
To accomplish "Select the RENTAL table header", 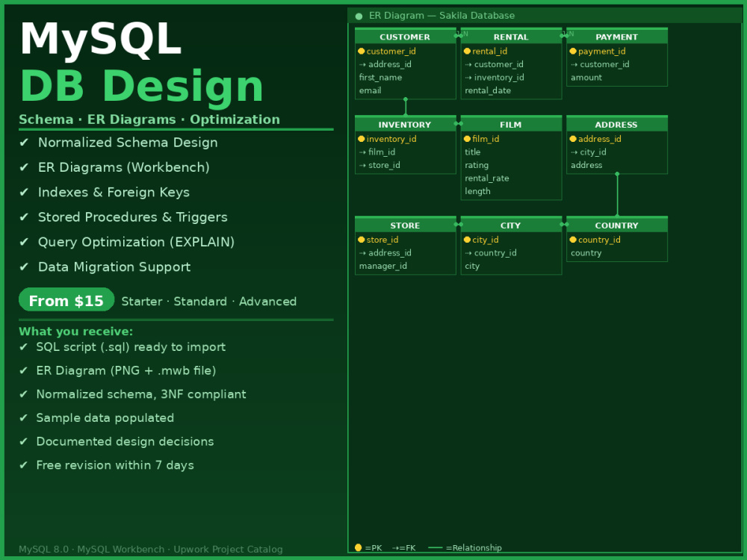I will tap(511, 36).
